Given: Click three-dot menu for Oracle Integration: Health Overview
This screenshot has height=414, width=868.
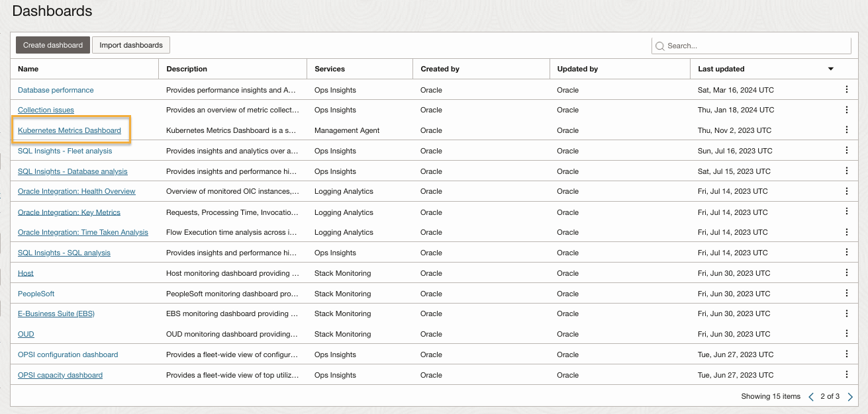Looking at the screenshot, I should pos(846,191).
